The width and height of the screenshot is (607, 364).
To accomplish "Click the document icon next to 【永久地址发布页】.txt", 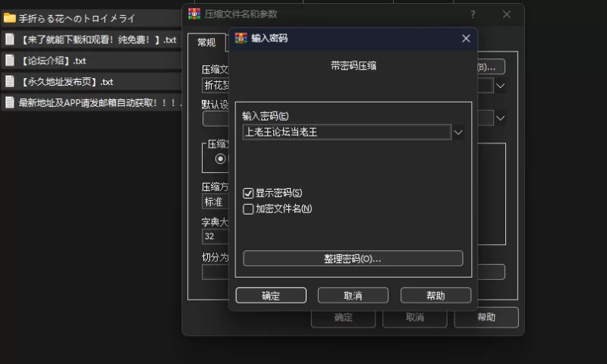I will (10, 81).
